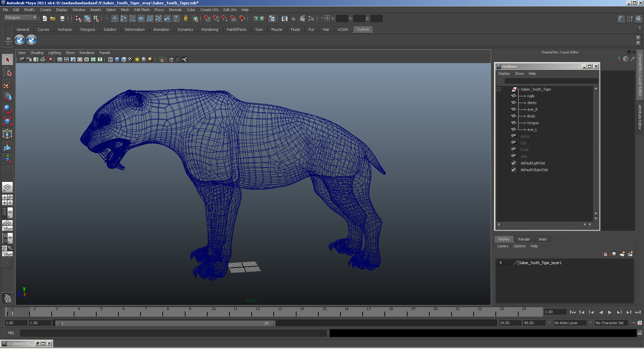Open the Outliner Display menu
644x349 pixels.
pyautogui.click(x=504, y=73)
